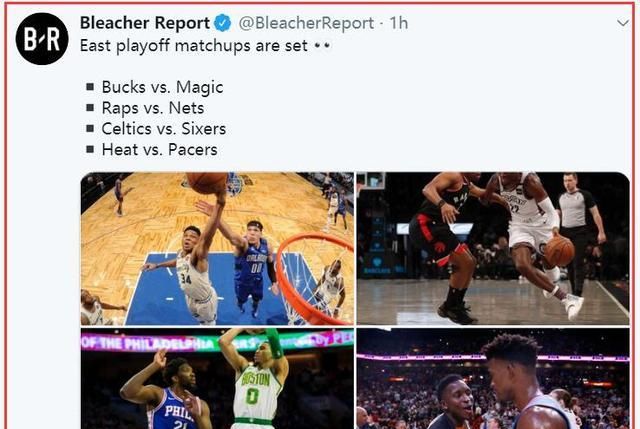Click the square bullet before Heat
640x429 pixels.
[90, 149]
